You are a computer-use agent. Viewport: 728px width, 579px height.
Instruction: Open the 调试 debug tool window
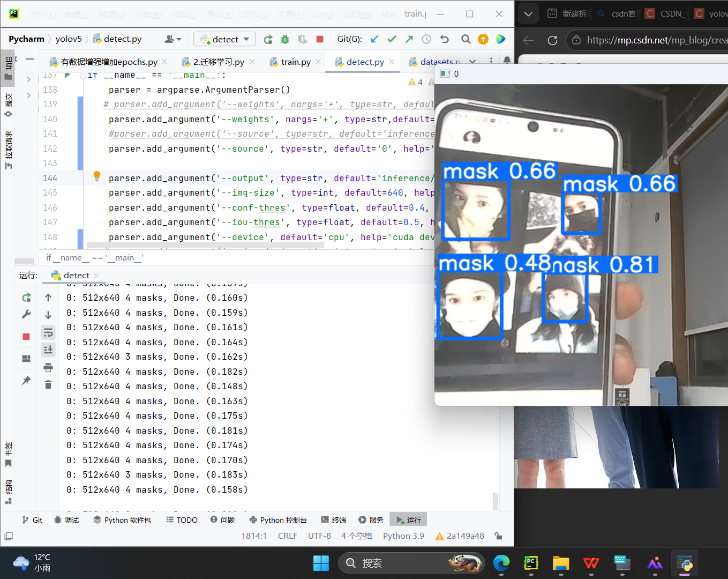click(x=66, y=520)
